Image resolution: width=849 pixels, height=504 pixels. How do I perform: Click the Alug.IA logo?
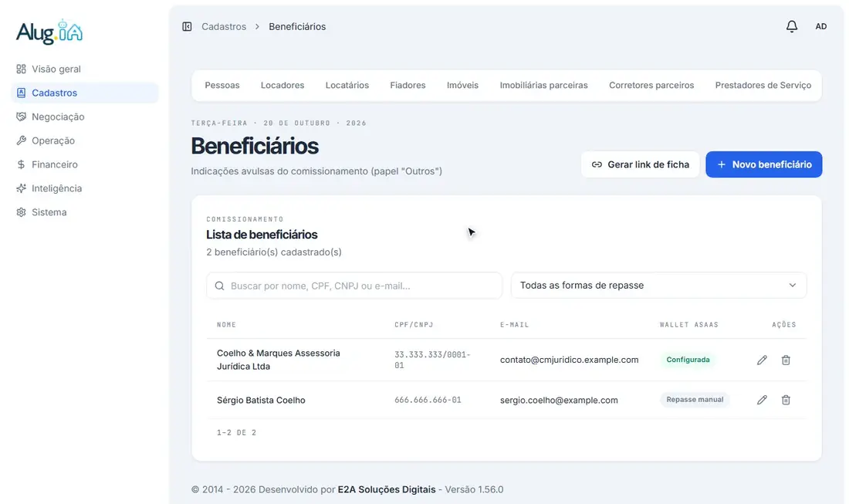[x=49, y=32]
